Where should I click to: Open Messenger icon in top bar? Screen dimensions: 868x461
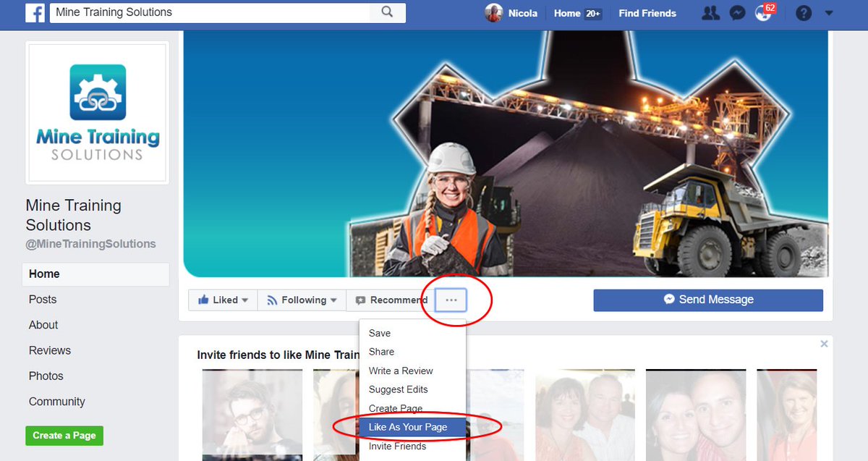[x=737, y=13]
